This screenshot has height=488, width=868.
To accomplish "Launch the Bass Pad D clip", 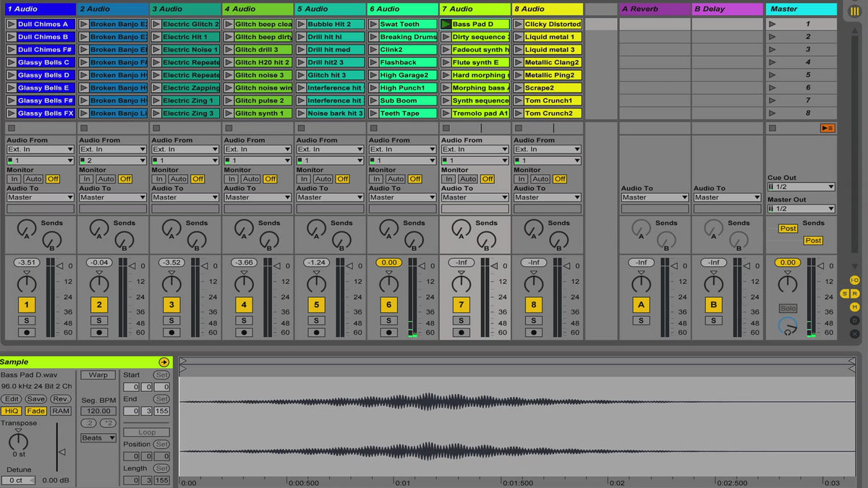I will pos(446,25).
